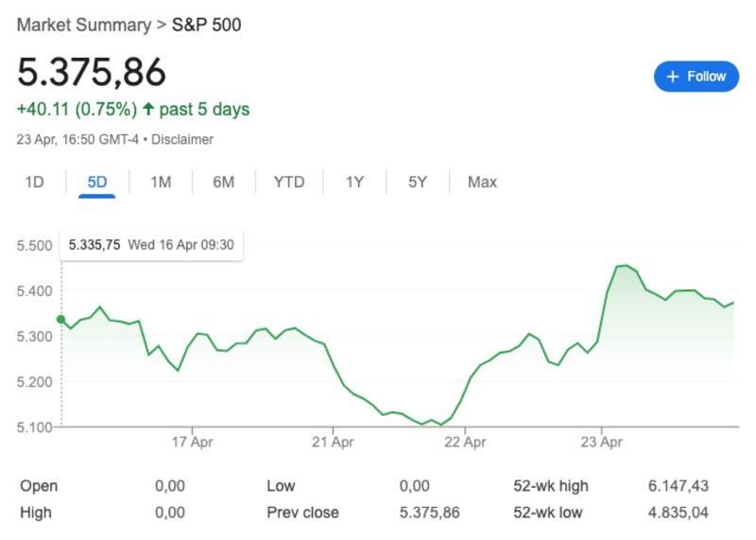Switch to the 1M chart range
The height and width of the screenshot is (540, 756).
(x=161, y=182)
